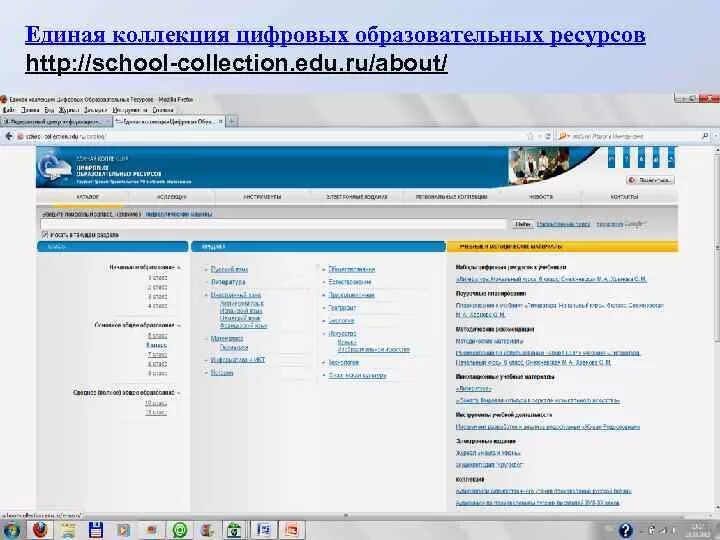Click the site logo in blue header
The height and width of the screenshot is (540, 720).
click(x=54, y=168)
